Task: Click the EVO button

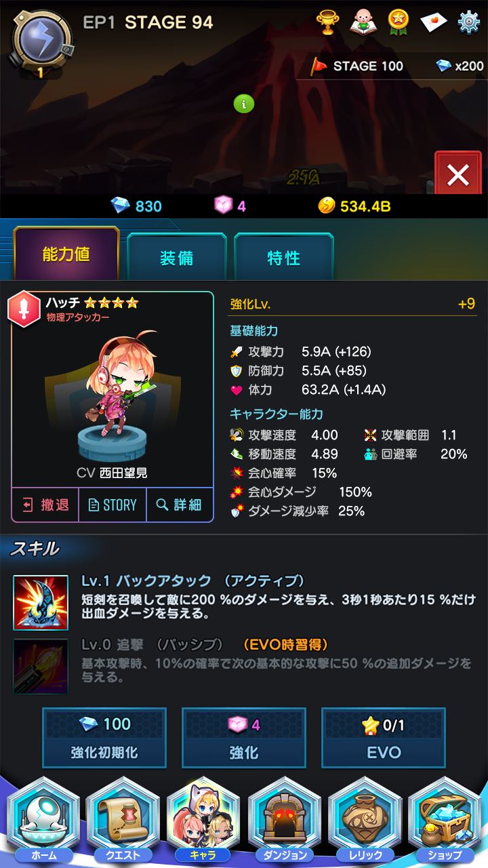Action: point(384,738)
